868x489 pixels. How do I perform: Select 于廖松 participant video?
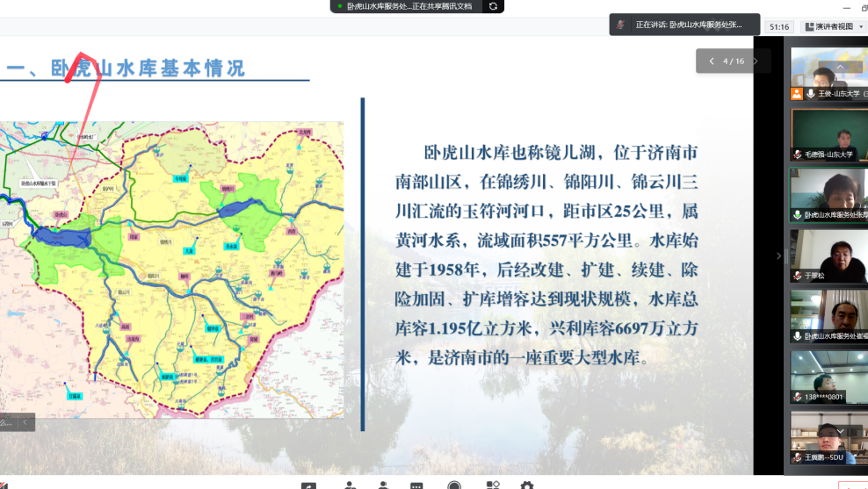click(x=828, y=255)
